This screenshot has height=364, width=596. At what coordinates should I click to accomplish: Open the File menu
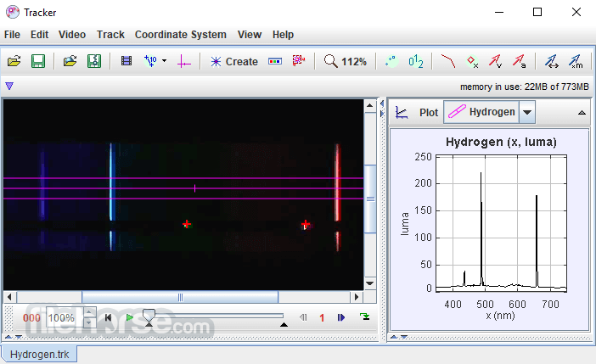(12, 35)
